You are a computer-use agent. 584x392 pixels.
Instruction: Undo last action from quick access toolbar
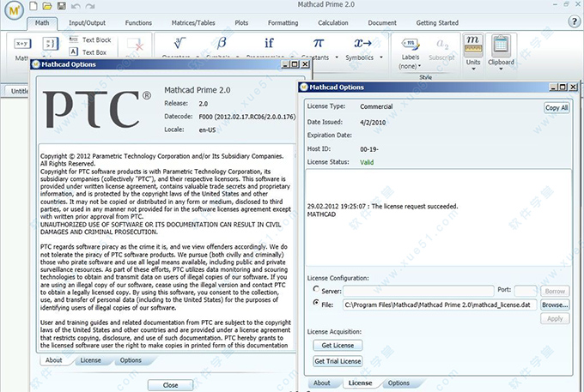(76, 6)
